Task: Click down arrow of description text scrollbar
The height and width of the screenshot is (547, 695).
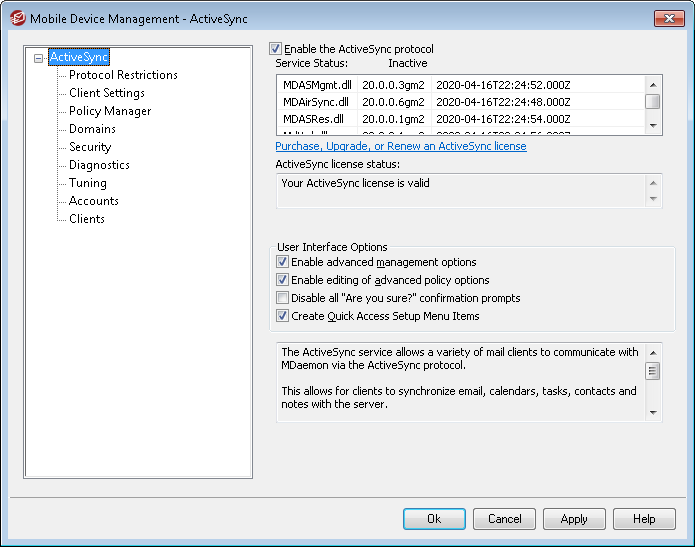Action: tap(653, 413)
